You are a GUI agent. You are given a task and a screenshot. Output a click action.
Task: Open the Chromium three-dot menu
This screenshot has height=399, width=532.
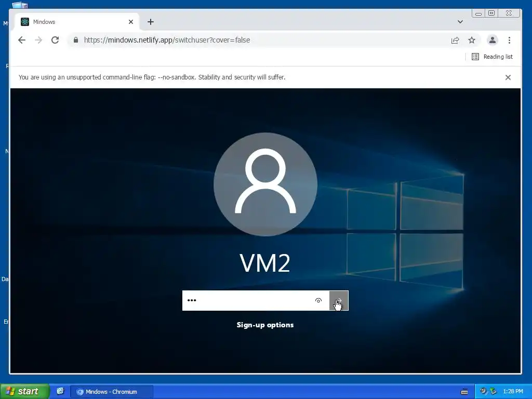[509, 40]
